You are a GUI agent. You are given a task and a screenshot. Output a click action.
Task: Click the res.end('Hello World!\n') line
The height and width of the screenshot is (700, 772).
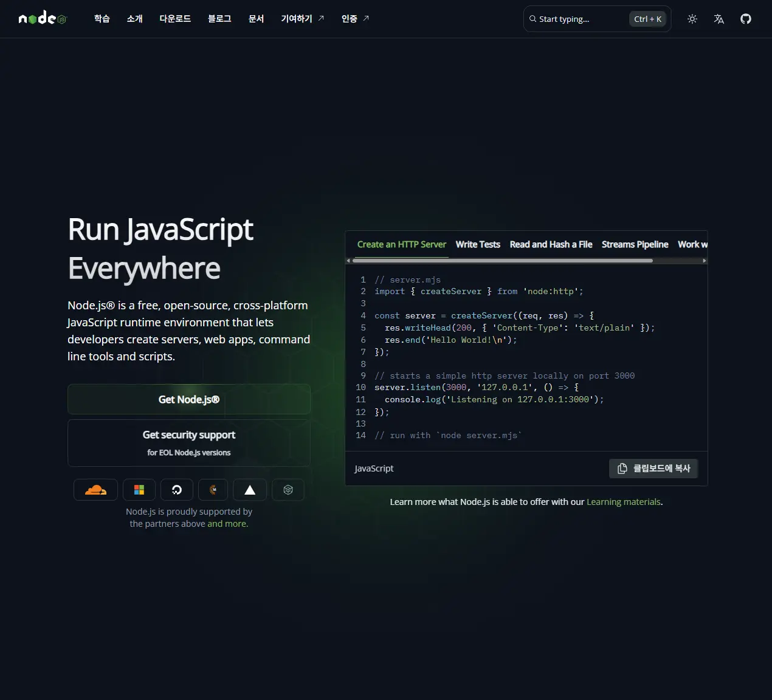click(451, 340)
